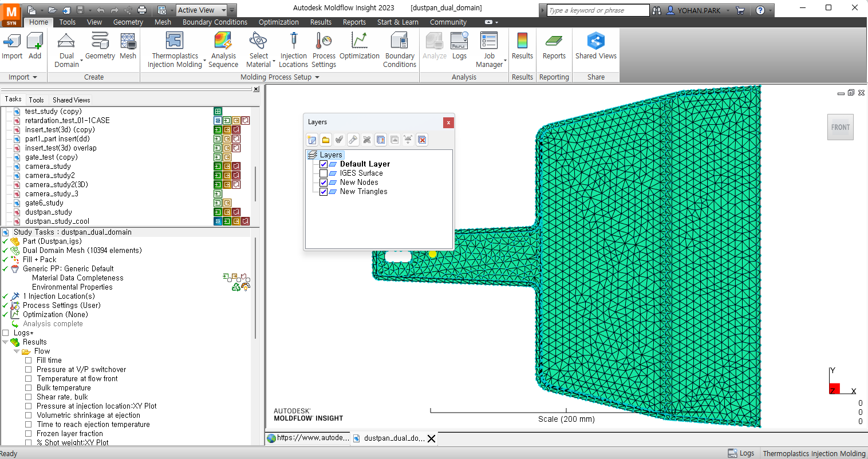
Task: Uncheck the New Triangles layer checkbox
Action: tap(323, 192)
